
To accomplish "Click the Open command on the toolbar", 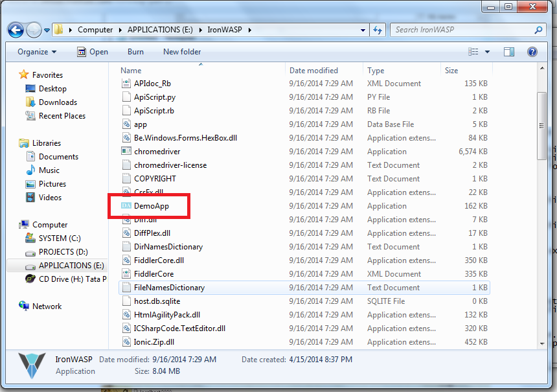I will tap(100, 51).
